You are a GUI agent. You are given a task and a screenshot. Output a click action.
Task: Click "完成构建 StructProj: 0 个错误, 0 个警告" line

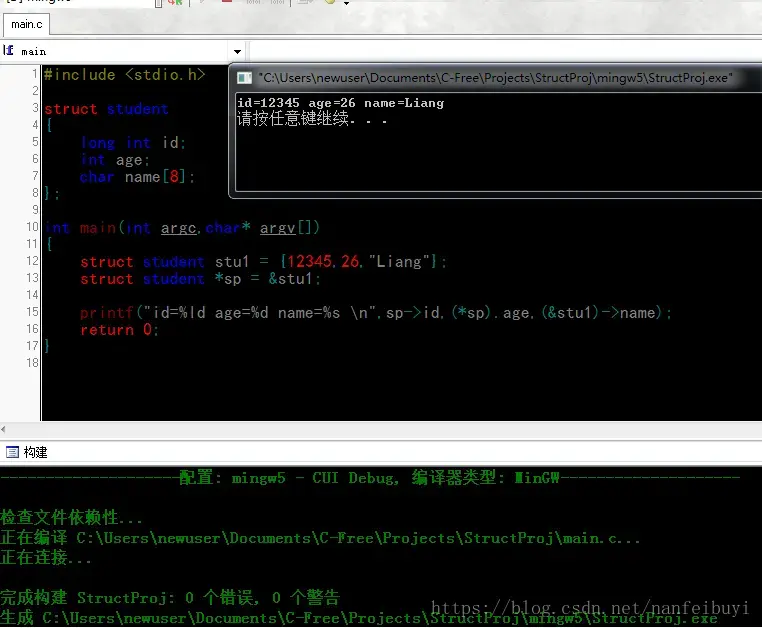170,597
